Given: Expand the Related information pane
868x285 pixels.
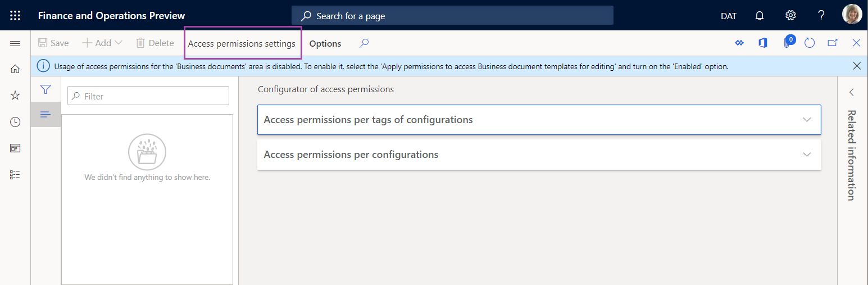Looking at the screenshot, I should 852,92.
